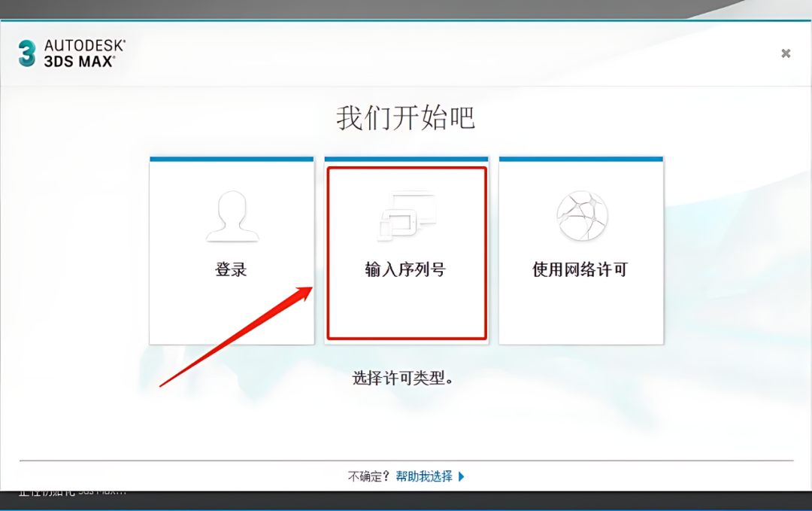812x511 pixels.
Task: Click the devices icon above 输入序列号
Action: tap(407, 216)
